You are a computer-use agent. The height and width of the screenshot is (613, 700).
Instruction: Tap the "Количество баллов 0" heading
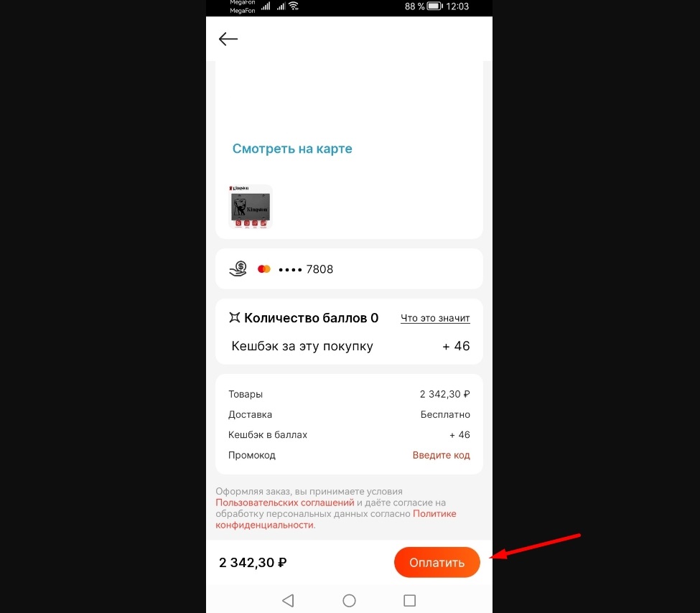pyautogui.click(x=311, y=318)
